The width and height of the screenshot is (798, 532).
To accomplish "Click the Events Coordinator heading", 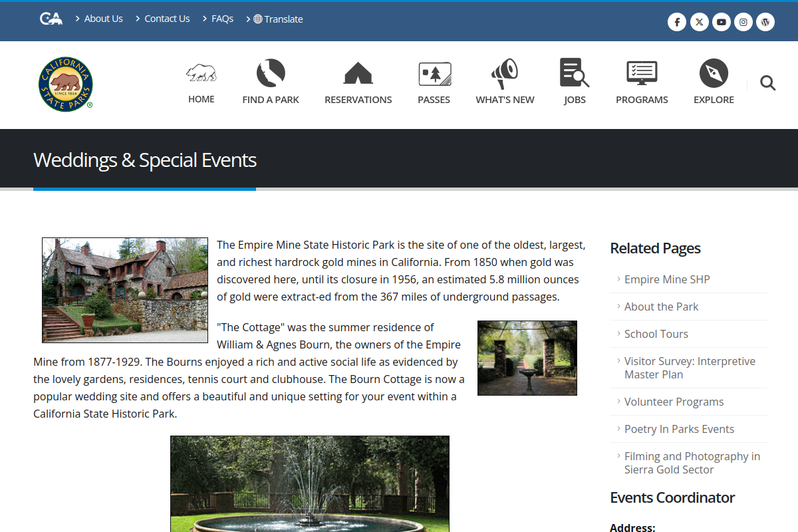I will coord(672,497).
